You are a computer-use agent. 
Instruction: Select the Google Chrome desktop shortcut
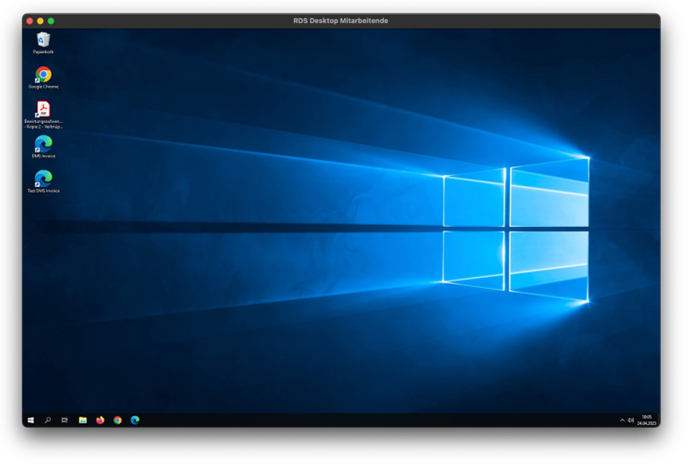43,75
